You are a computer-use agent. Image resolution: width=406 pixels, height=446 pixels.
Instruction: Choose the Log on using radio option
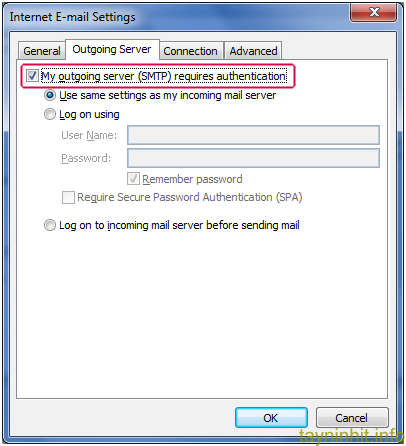click(50, 114)
